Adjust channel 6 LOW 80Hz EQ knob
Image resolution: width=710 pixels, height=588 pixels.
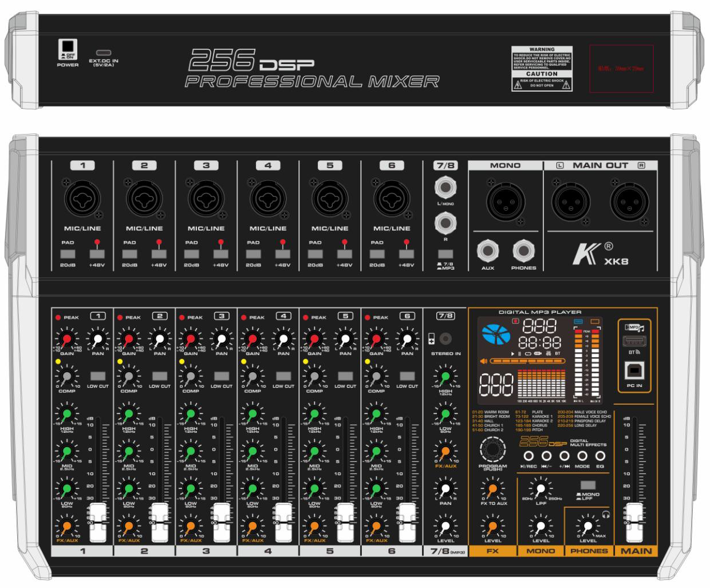click(376, 490)
